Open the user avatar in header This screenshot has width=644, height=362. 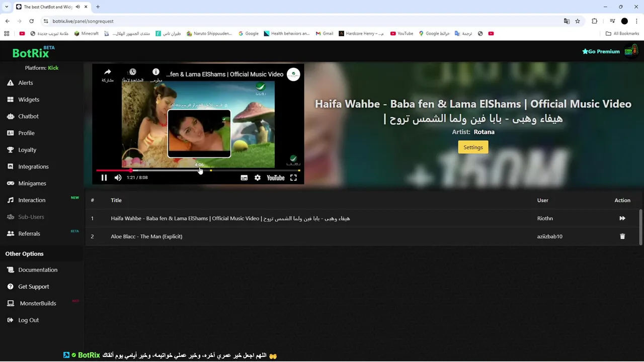point(631,51)
